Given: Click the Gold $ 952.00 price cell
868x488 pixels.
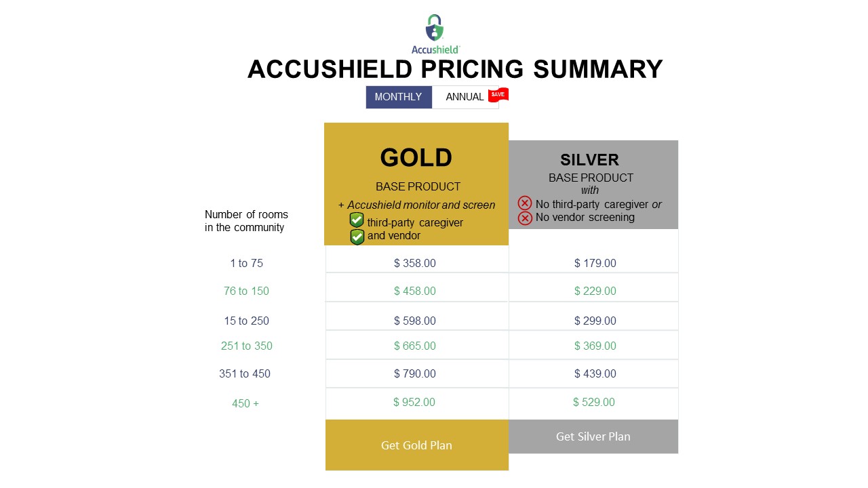Looking at the screenshot, I should pyautogui.click(x=414, y=402).
